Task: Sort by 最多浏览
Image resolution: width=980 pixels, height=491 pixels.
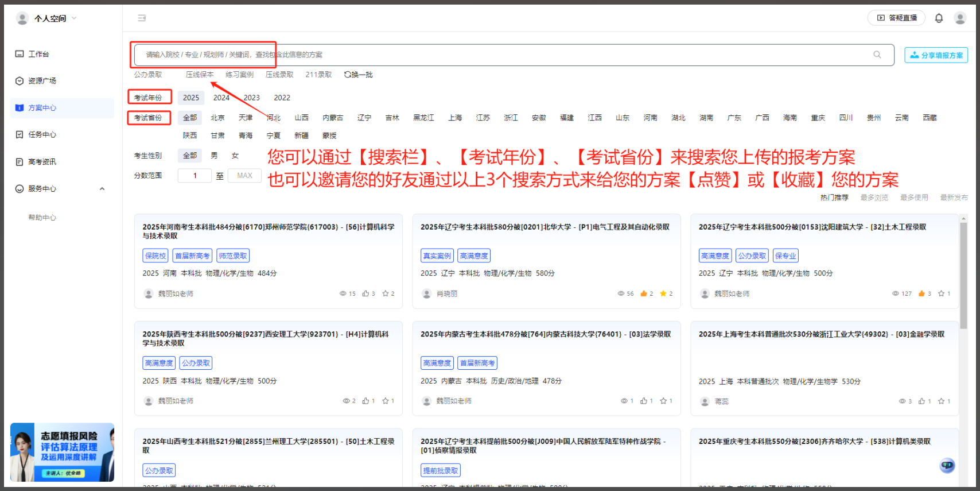Action: pos(874,198)
